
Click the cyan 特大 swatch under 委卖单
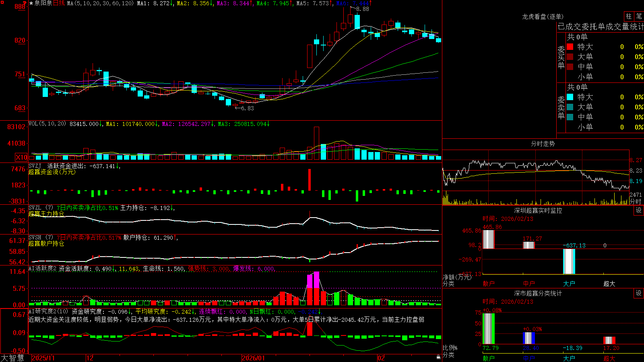(570, 97)
